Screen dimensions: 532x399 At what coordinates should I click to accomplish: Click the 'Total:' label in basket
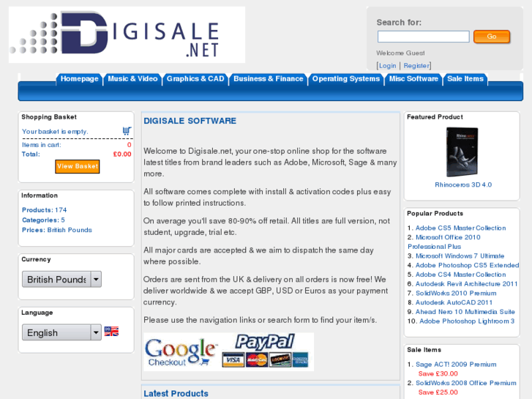(31, 154)
